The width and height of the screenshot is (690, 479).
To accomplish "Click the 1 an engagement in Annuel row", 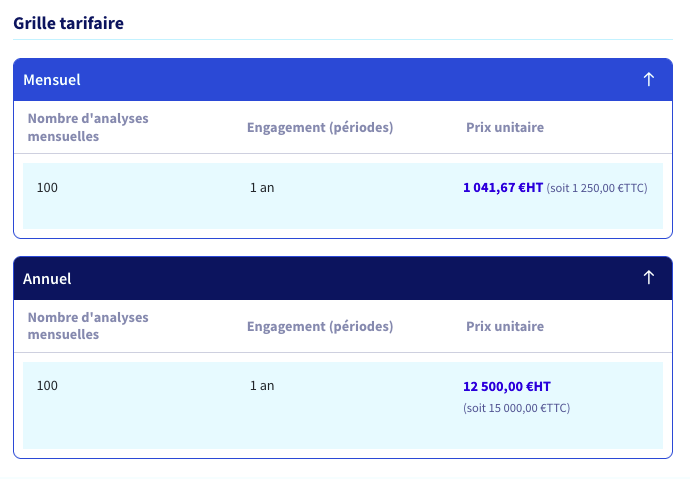I will (x=262, y=386).
